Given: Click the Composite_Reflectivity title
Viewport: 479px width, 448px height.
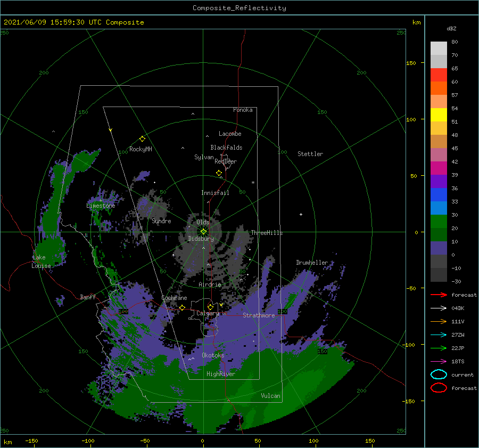Looking at the screenshot, I should 240,8.
